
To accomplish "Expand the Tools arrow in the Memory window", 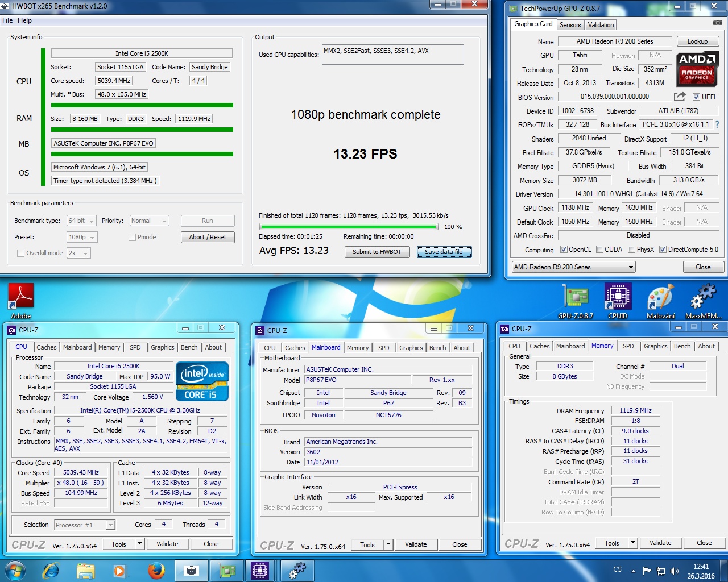I will (632, 543).
